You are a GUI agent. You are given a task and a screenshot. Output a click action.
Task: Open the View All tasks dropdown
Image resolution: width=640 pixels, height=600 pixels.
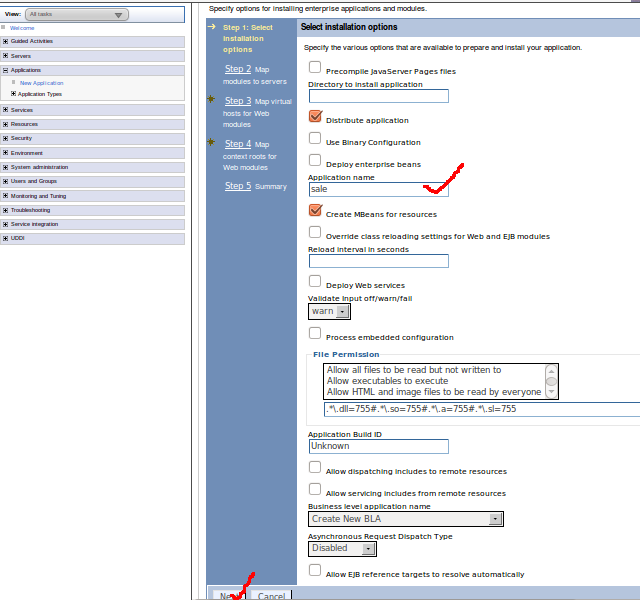(x=77, y=15)
